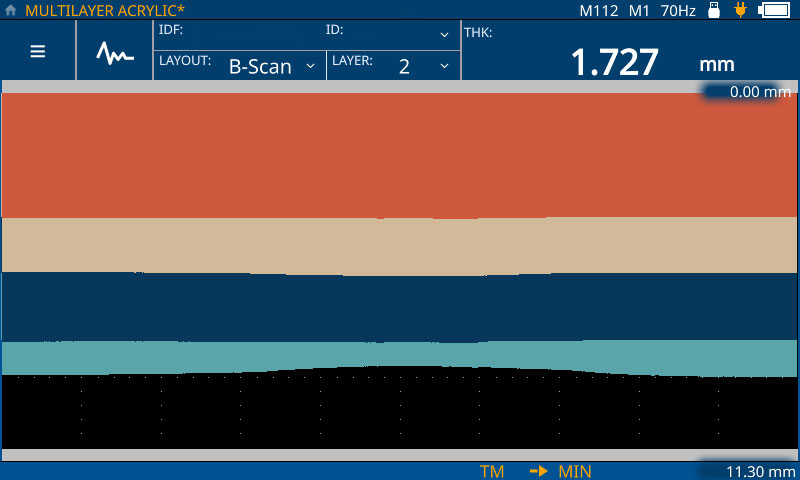Screen dimensions: 800x480
Task: Check the battery level icon
Action: (x=774, y=11)
